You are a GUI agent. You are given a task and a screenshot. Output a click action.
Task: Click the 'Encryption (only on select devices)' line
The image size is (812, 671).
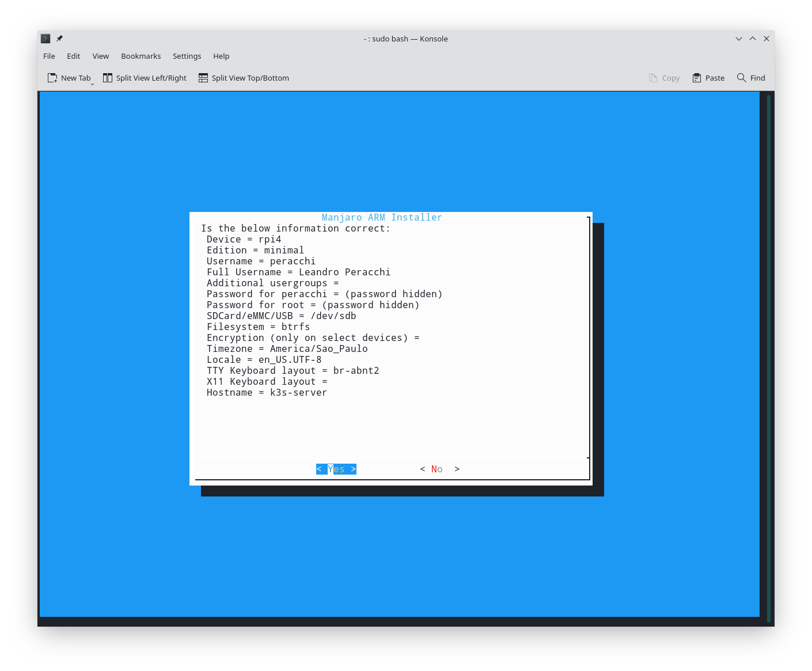pos(313,338)
